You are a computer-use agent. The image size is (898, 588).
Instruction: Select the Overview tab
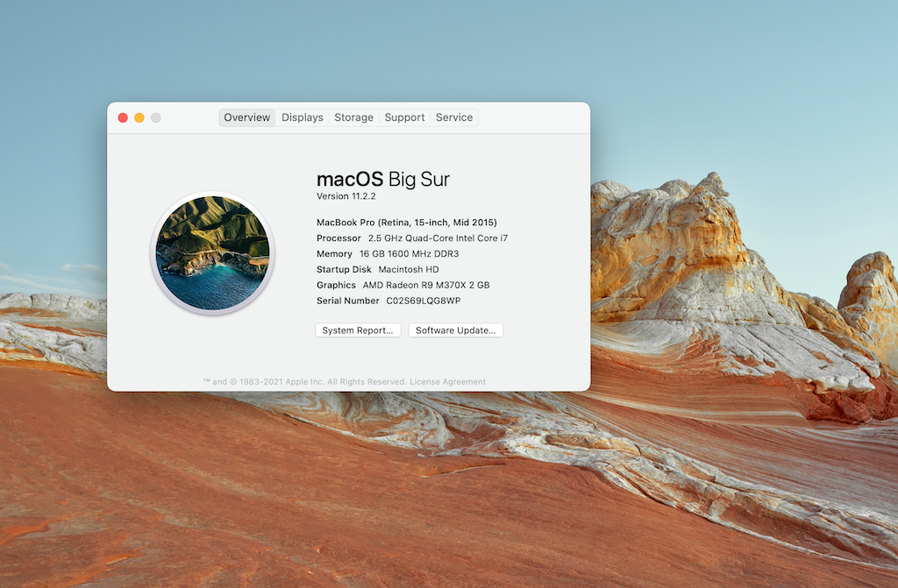246,117
